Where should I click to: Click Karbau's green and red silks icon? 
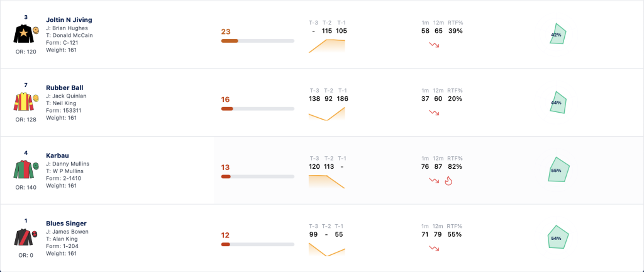pyautogui.click(x=23, y=169)
